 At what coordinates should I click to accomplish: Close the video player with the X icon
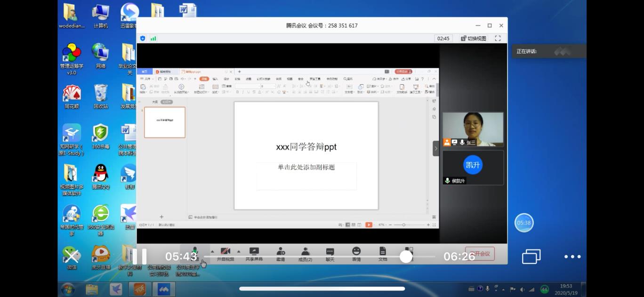pyautogui.click(x=72, y=257)
